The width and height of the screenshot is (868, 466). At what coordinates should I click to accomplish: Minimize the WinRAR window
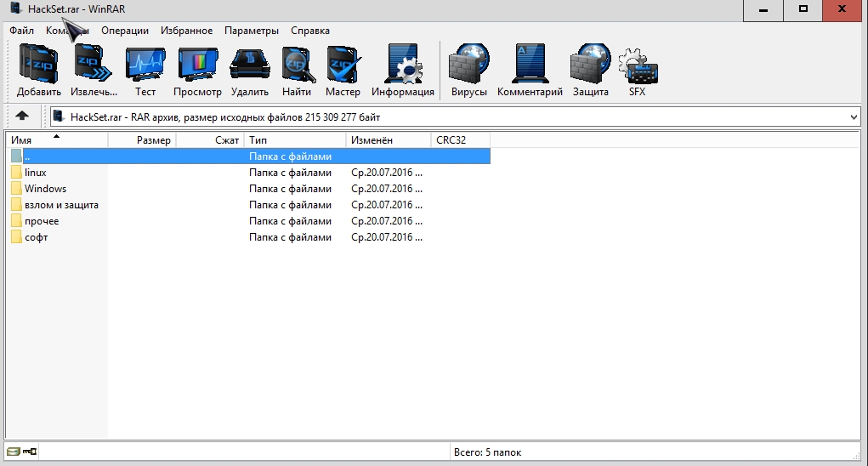click(x=763, y=10)
